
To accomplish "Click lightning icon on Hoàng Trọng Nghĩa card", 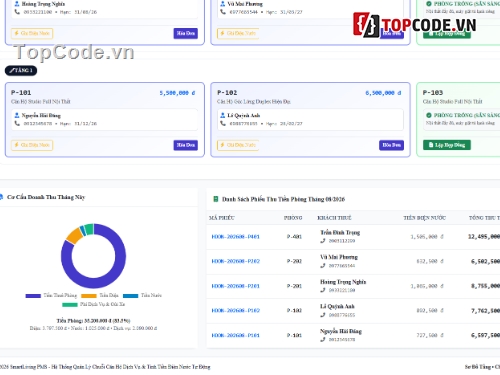I will [x=16, y=33].
